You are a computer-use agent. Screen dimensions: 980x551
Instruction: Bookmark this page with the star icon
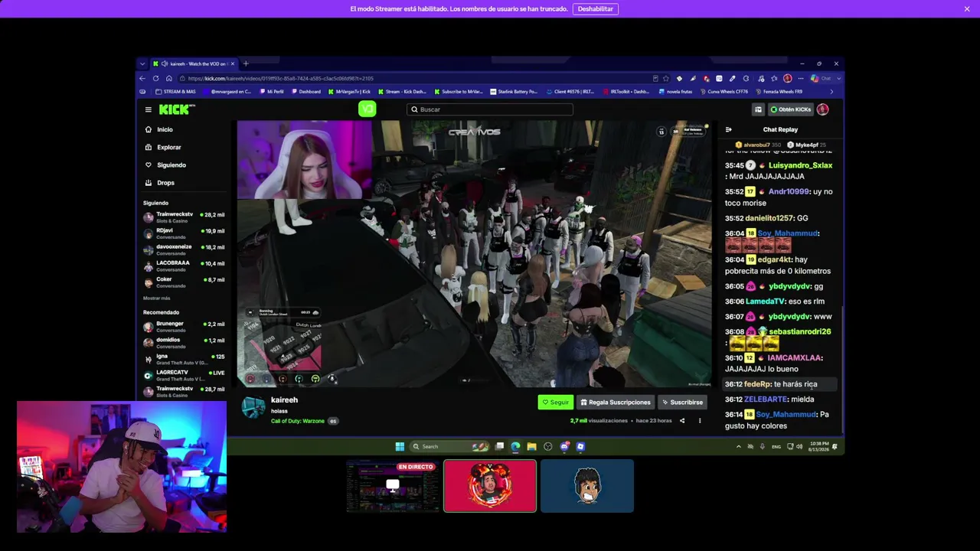pyautogui.click(x=665, y=78)
